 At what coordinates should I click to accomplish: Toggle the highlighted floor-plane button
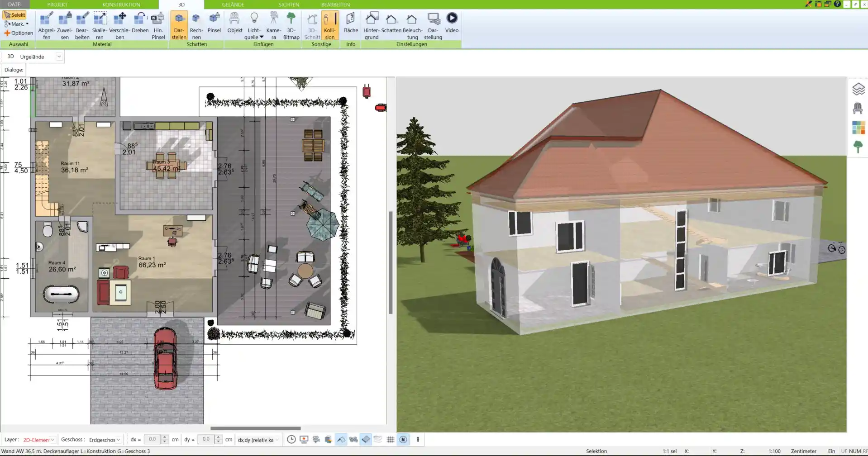click(x=366, y=439)
